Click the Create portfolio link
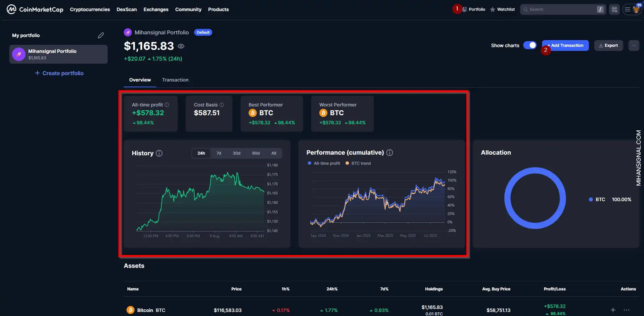 click(x=59, y=73)
